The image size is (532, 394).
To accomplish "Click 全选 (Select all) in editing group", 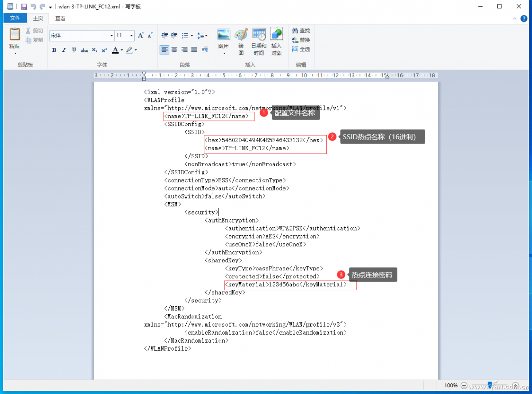I will (301, 49).
